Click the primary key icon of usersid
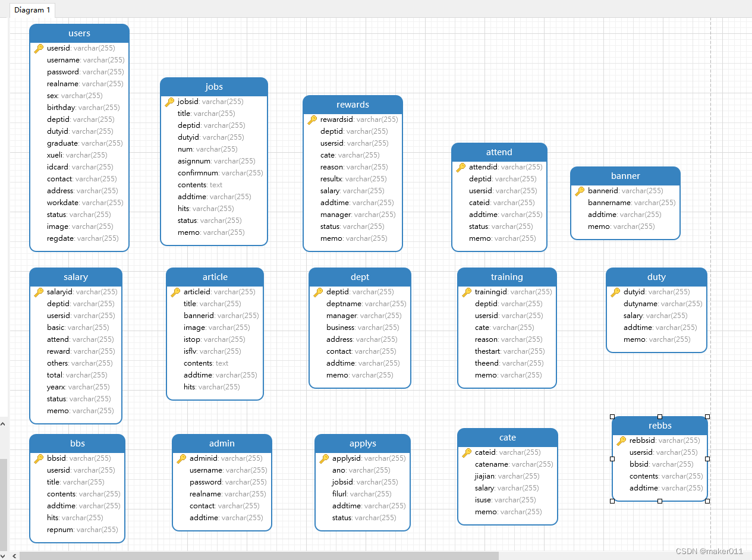 coord(39,48)
